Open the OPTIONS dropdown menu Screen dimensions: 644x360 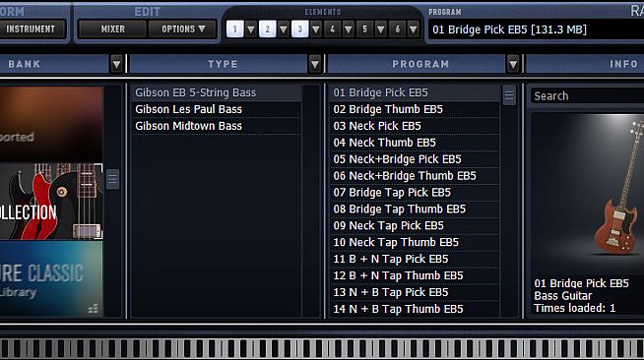pos(183,30)
